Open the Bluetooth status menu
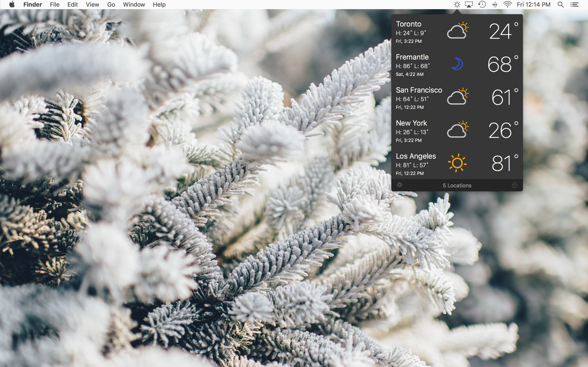Screen dimensions: 588x367 (x=495, y=4)
